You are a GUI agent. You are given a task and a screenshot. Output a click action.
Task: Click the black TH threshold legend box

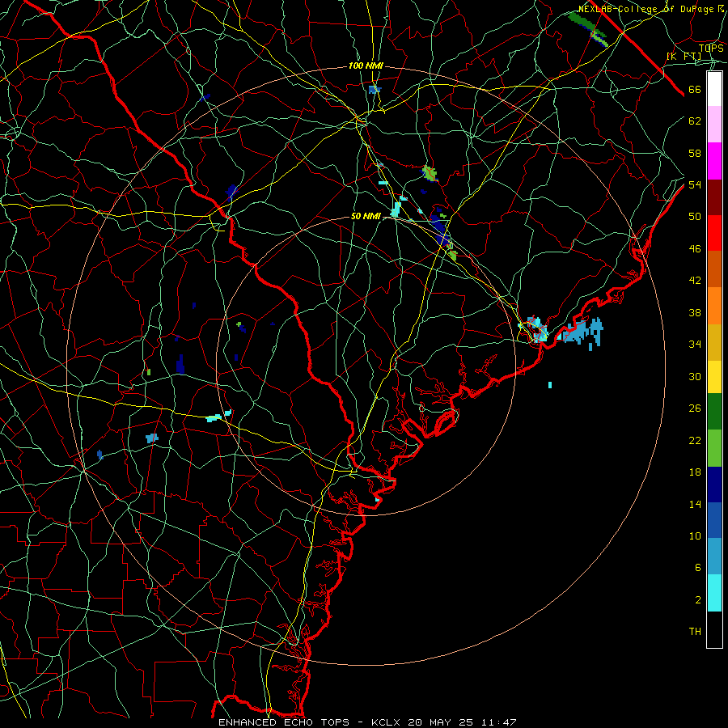pos(714,629)
